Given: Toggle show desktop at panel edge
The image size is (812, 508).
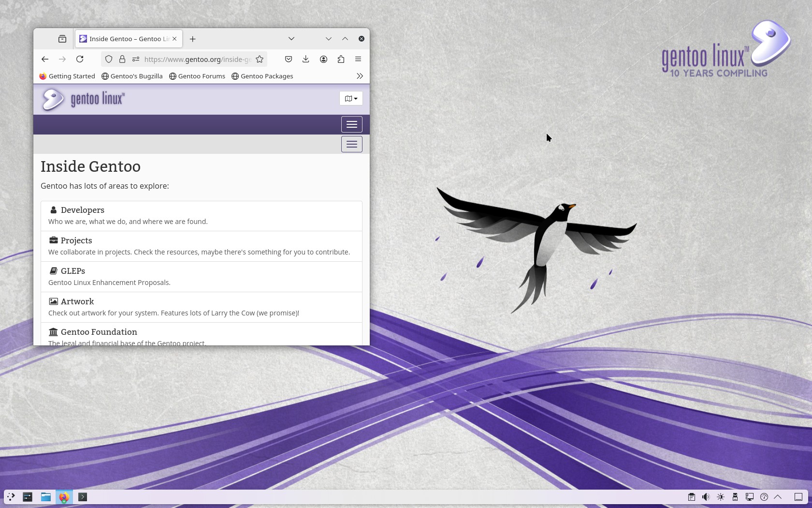Looking at the screenshot, I should pos(798,497).
